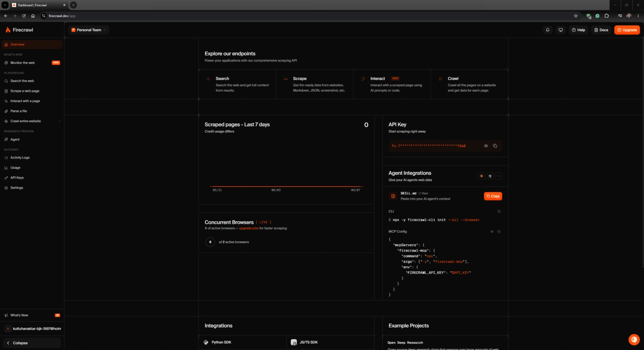Copy the CLI init command
The height and width of the screenshot is (350, 644).
pos(499,212)
